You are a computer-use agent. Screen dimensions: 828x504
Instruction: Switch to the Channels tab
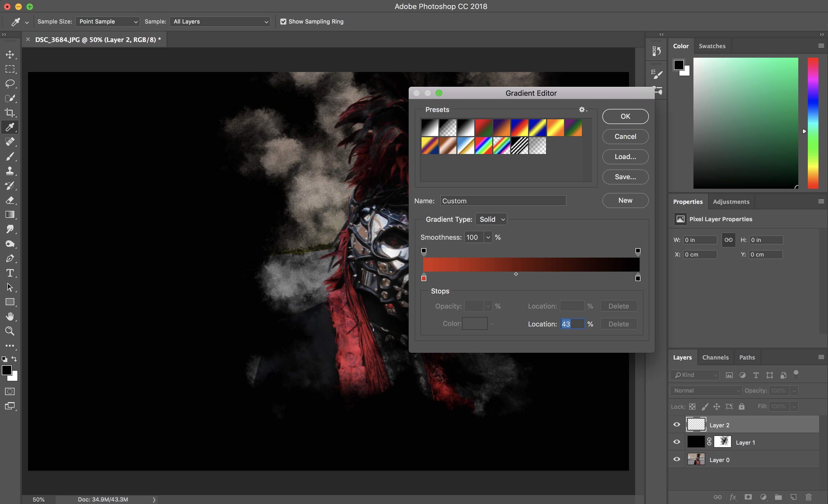715,357
